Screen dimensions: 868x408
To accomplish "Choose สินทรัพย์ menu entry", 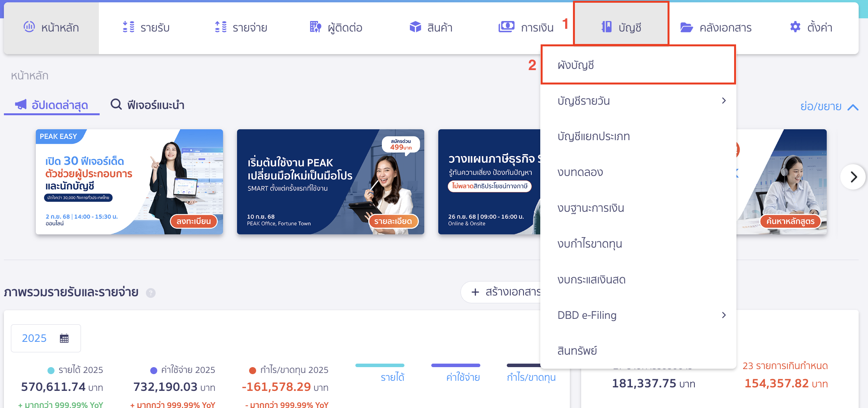I will [x=638, y=351].
